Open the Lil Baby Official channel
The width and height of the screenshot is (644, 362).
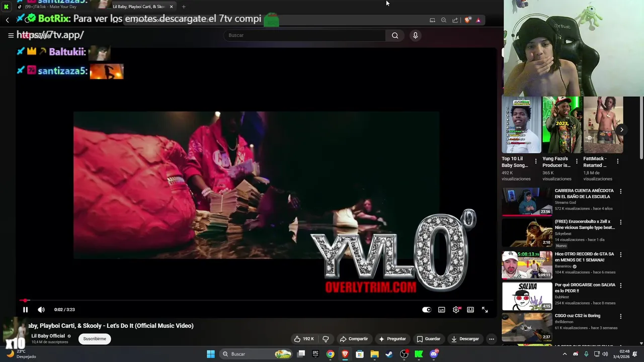48,336
